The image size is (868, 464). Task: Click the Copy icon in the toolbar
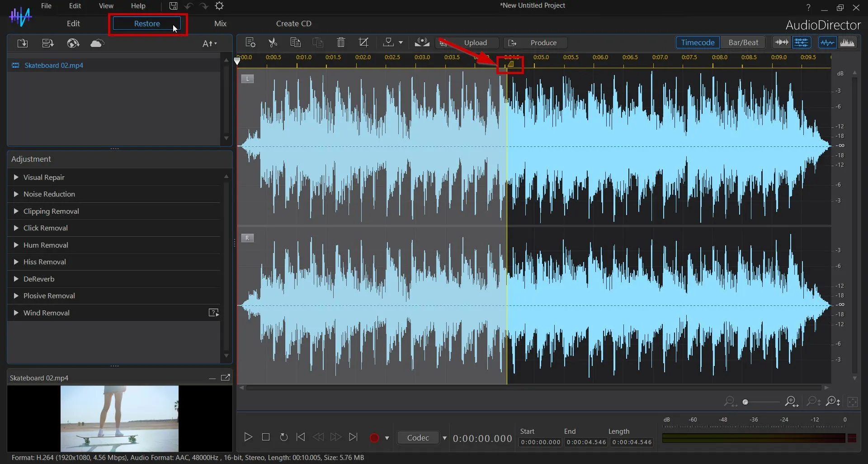pos(295,42)
